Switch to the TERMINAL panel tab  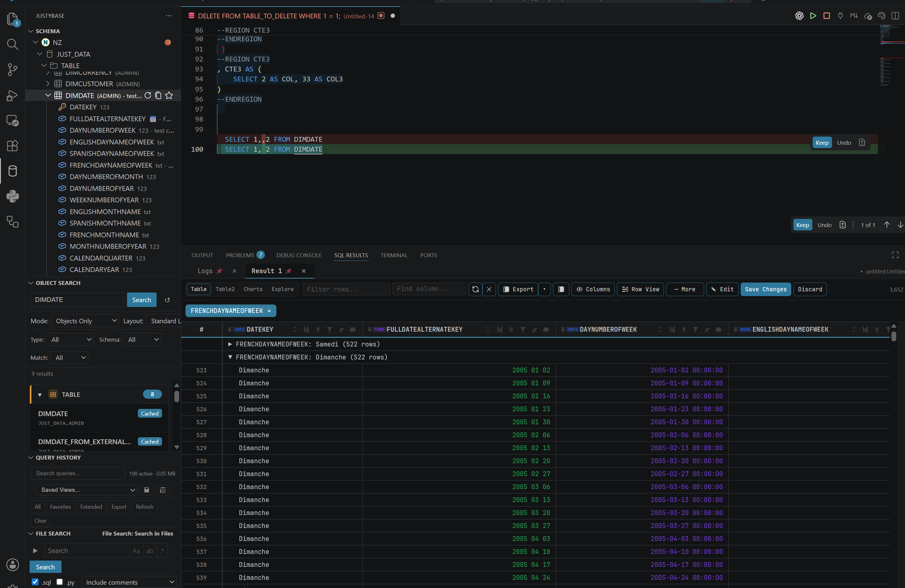point(394,255)
